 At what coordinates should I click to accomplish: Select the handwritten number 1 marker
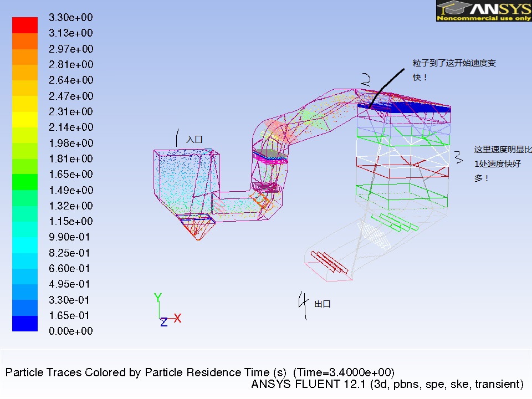(x=177, y=137)
